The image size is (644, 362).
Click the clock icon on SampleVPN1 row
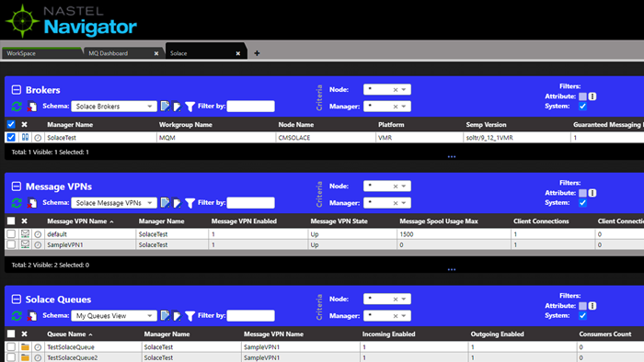click(38, 244)
